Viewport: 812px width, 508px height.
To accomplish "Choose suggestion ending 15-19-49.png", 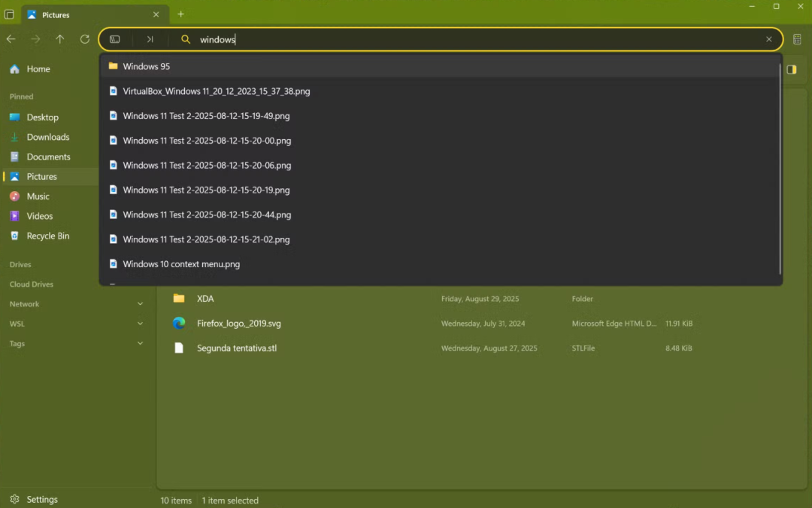I will (x=440, y=116).
